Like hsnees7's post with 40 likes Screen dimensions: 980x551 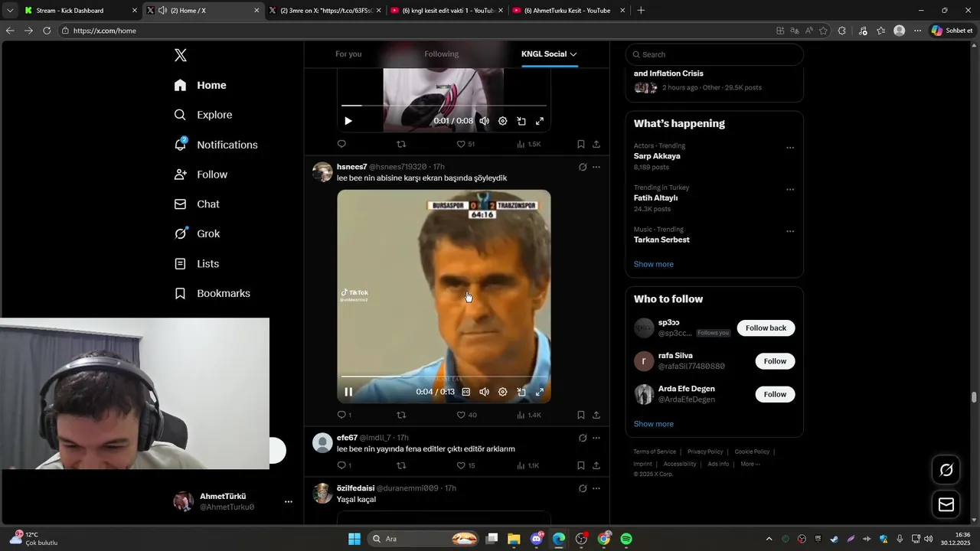click(466, 415)
